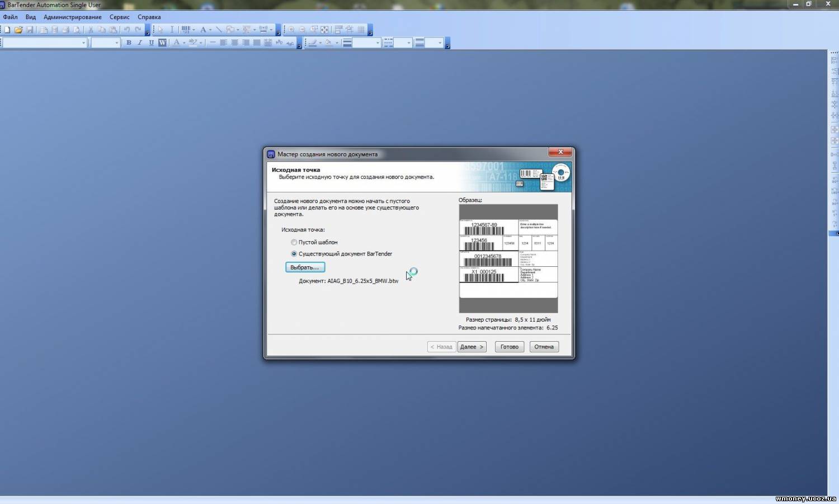The height and width of the screenshot is (504, 839).
Task: Click the fill color bucket swatch
Action: [328, 43]
